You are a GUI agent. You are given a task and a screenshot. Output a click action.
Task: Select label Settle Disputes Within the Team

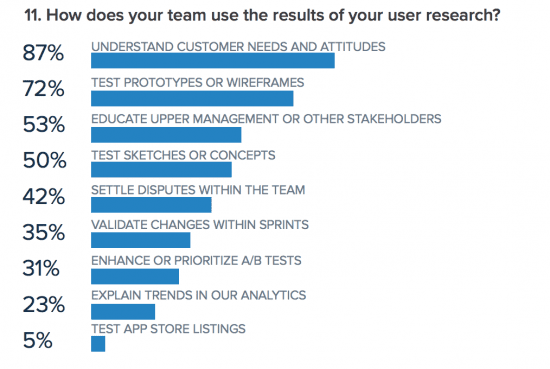coord(198,190)
